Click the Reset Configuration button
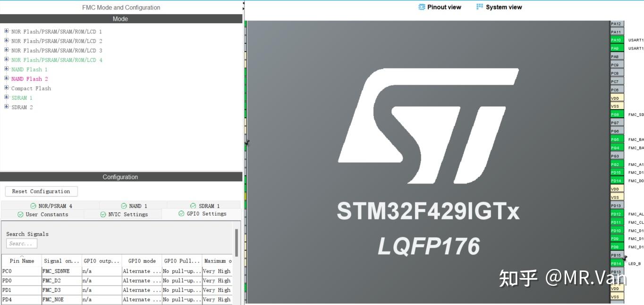Viewport: 644px width, 305px height. coord(41,191)
